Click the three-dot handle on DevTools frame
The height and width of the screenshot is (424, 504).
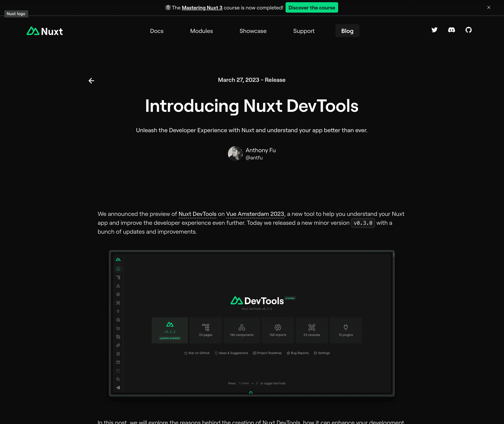394,255
